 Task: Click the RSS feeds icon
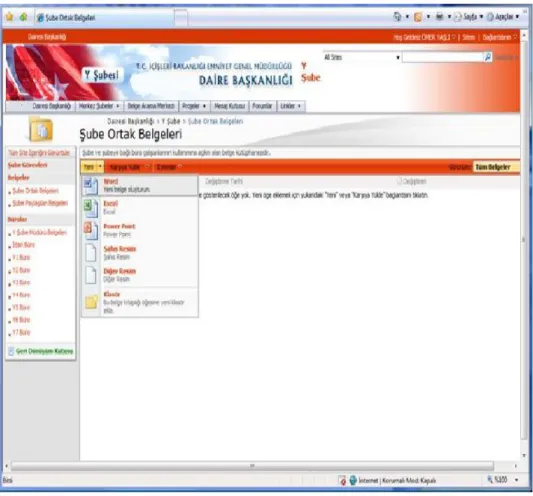418,17
